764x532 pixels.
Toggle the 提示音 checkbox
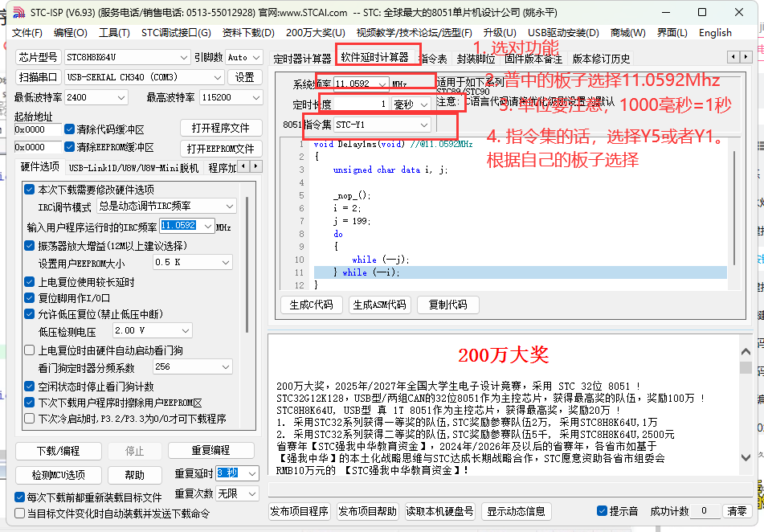(602, 511)
